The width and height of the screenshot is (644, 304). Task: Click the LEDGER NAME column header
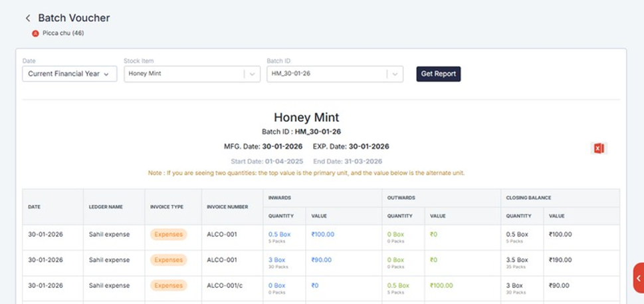pos(106,207)
